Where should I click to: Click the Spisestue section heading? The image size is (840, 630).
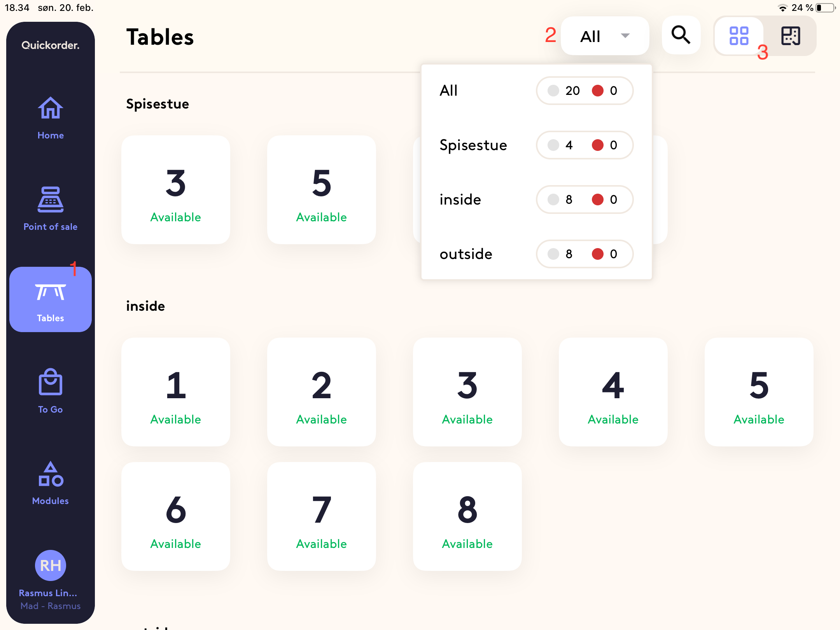tap(157, 104)
